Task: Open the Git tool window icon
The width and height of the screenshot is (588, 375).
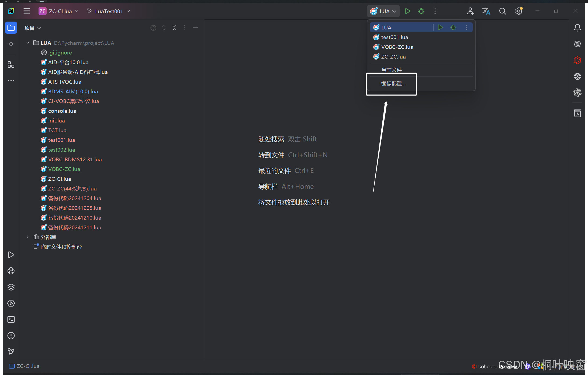Action: pos(11,352)
